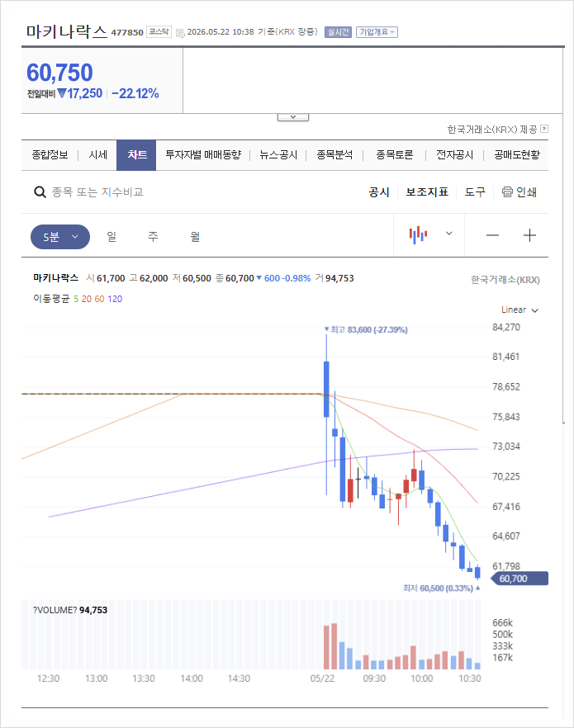This screenshot has width=574, height=728.
Task: Click the 한국거래소(KRX) 제공 text
Action: [491, 130]
